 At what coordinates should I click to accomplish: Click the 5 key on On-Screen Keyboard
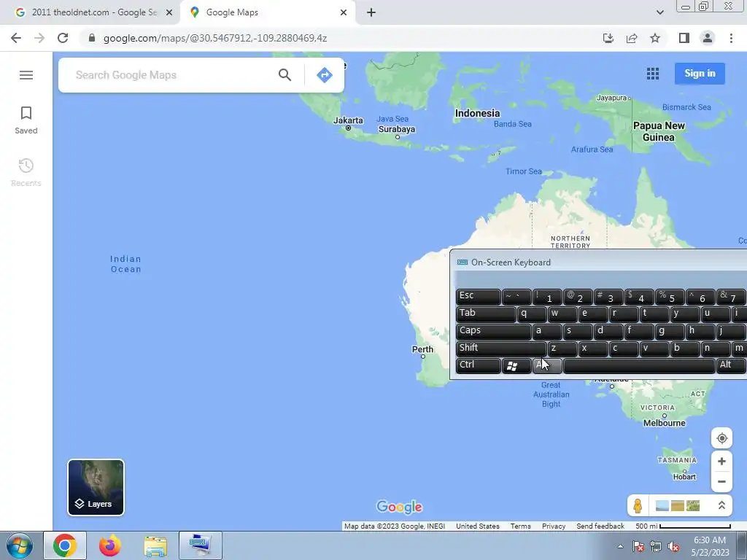pos(670,297)
